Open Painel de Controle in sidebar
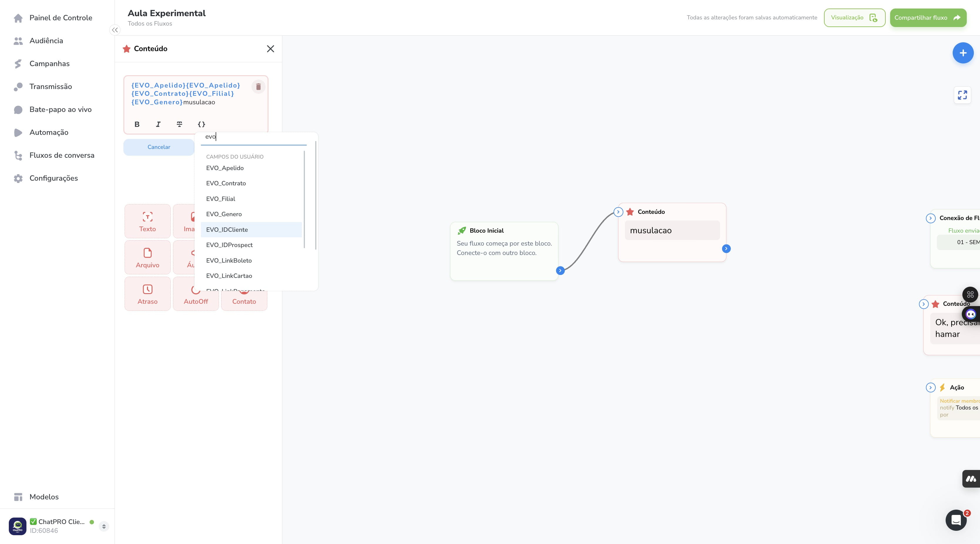The height and width of the screenshot is (544, 980). 53,18
